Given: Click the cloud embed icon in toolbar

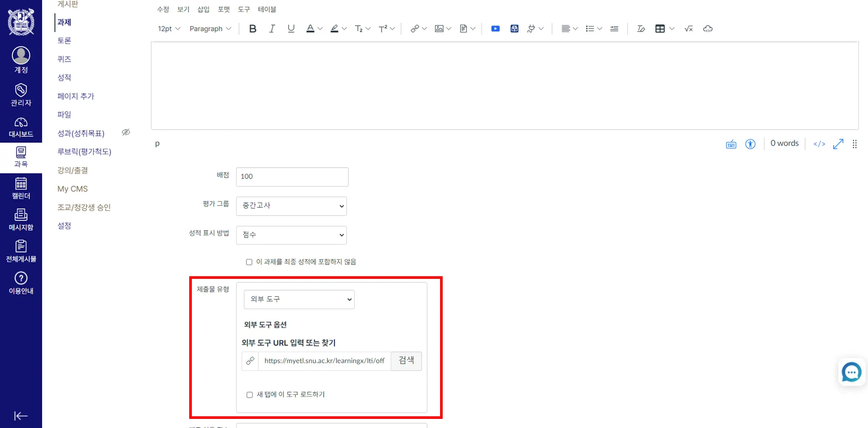Looking at the screenshot, I should (708, 29).
